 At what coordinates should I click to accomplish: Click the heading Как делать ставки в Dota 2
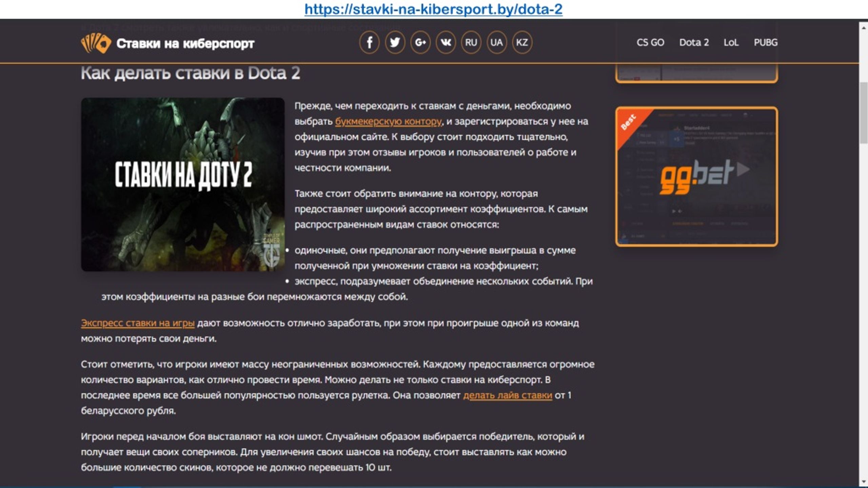190,73
